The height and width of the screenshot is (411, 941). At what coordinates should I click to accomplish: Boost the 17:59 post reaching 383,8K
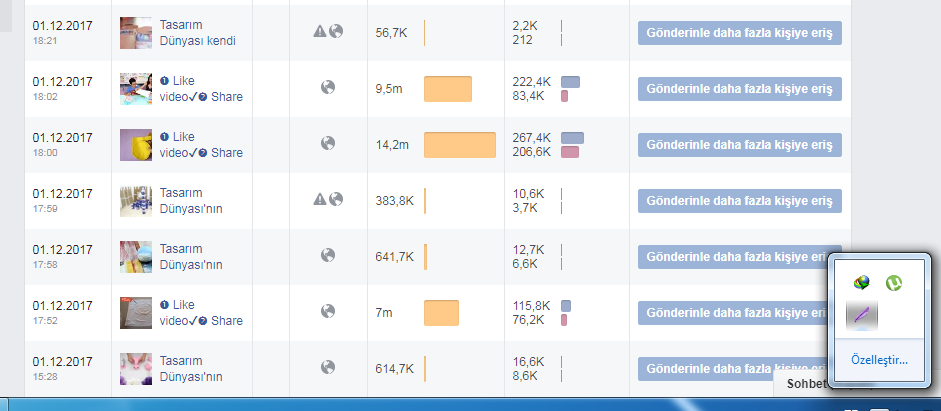tap(739, 201)
